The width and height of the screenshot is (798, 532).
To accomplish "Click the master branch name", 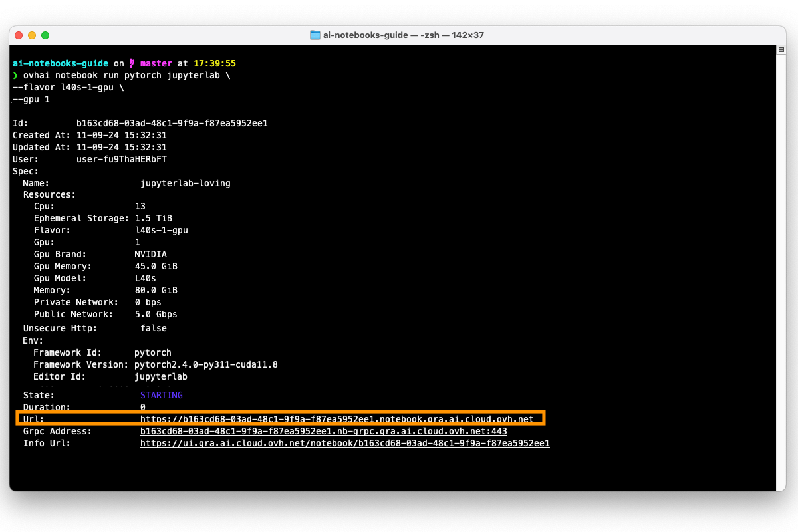I will pyautogui.click(x=156, y=63).
